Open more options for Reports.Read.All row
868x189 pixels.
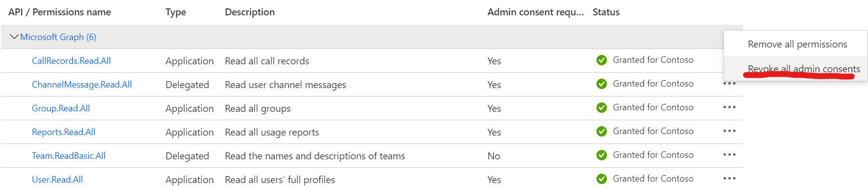tap(729, 131)
